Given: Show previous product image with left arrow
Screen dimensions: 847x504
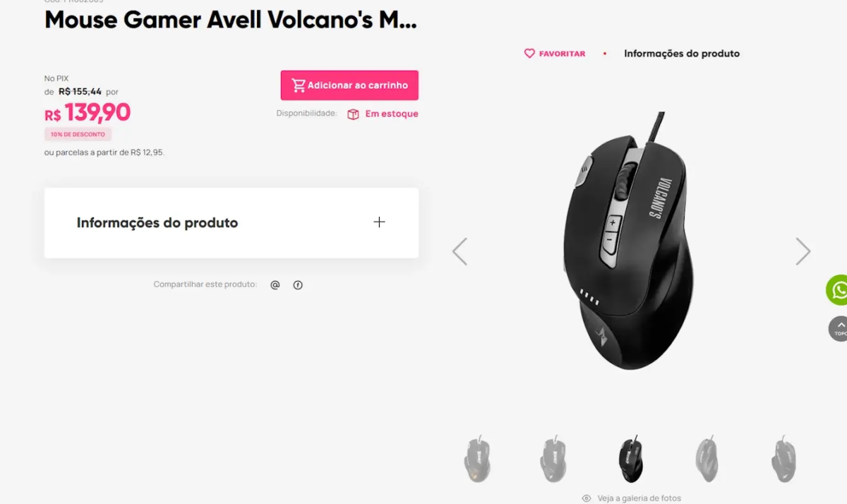Looking at the screenshot, I should coord(459,251).
